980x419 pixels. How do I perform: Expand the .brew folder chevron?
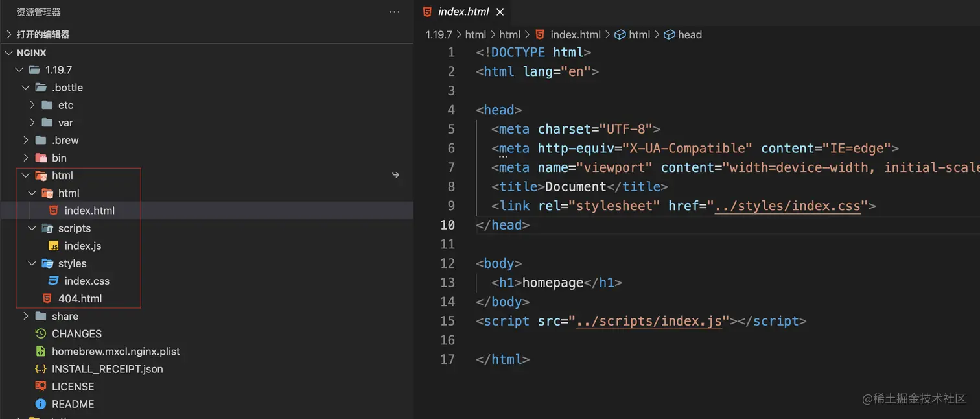(26, 140)
